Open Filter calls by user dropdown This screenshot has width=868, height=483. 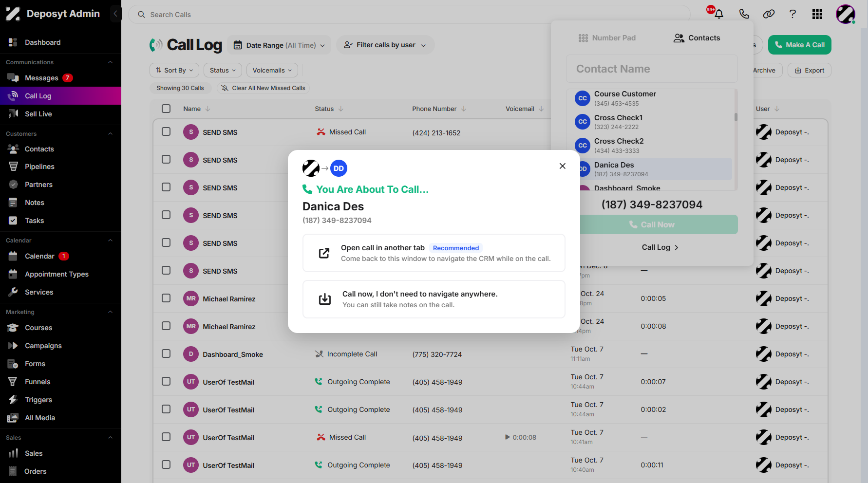click(x=385, y=45)
